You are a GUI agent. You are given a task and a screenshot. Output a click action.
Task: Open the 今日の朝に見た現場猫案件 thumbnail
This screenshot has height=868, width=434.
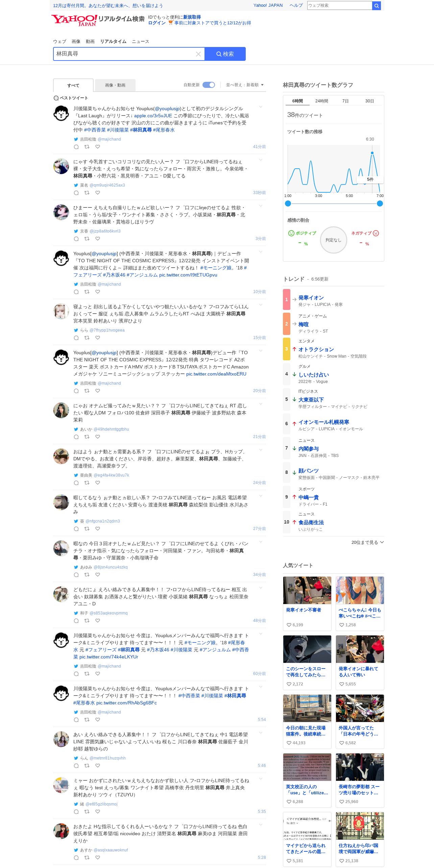point(307,708)
